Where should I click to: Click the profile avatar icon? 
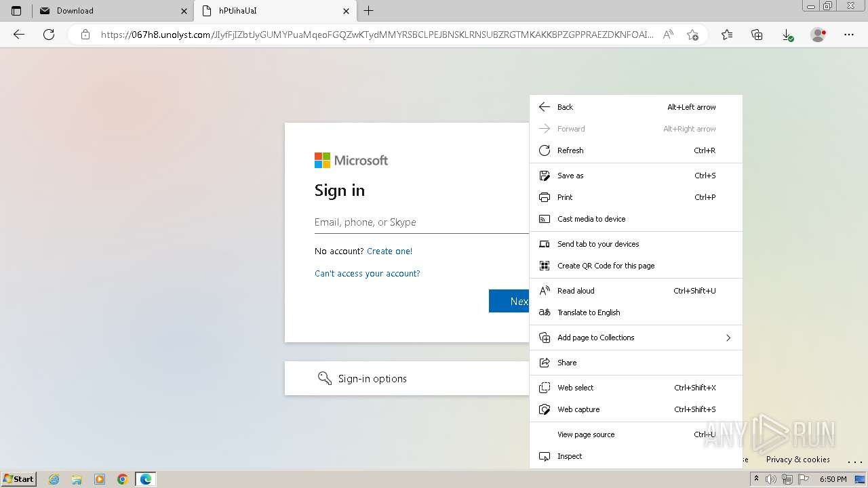click(x=818, y=35)
